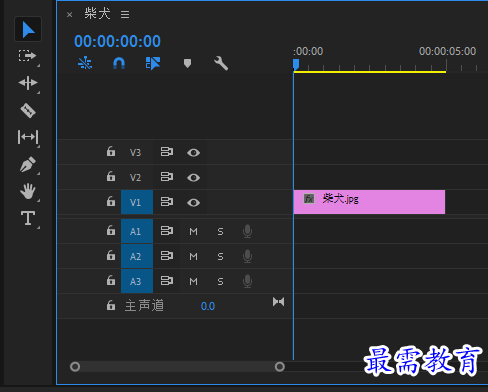
Task: Open Timeline display settings wrench
Action: (x=221, y=63)
